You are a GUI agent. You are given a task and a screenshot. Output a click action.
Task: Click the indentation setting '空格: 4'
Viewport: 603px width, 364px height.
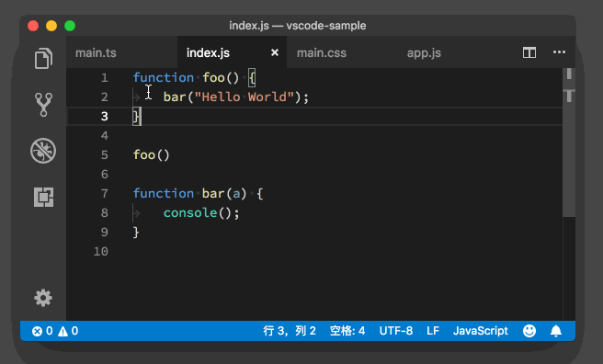click(347, 331)
